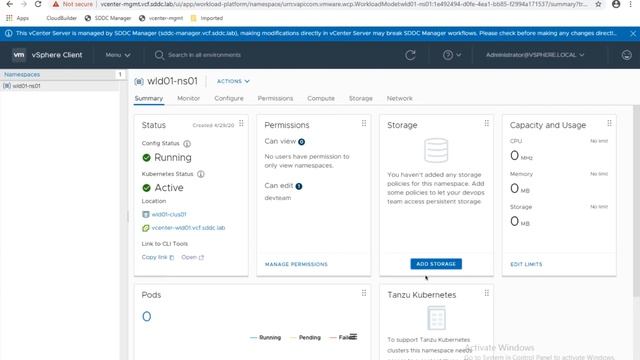Click the smiley feedback icon

[x=627, y=55]
